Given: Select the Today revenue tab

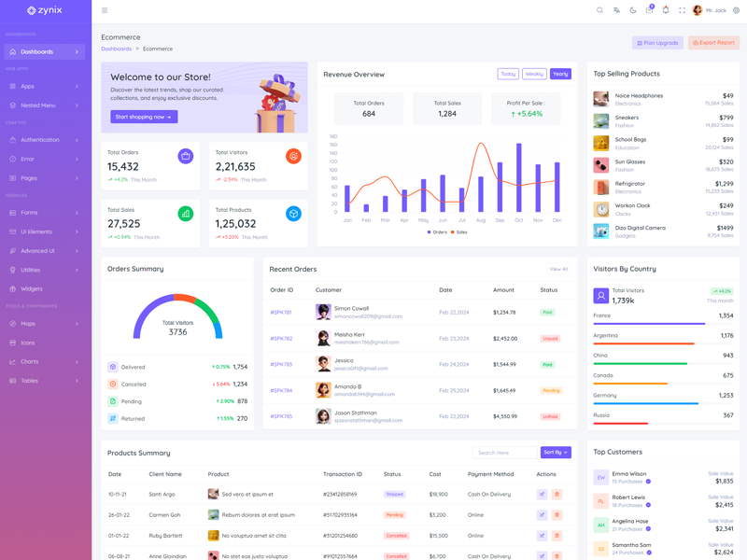Looking at the screenshot, I should point(508,74).
